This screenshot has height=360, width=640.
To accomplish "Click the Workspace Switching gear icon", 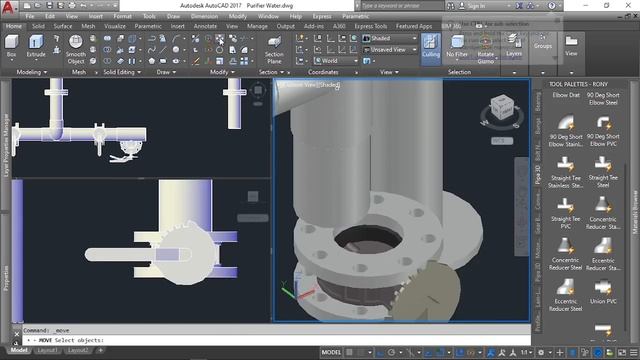I will [x=541, y=352].
